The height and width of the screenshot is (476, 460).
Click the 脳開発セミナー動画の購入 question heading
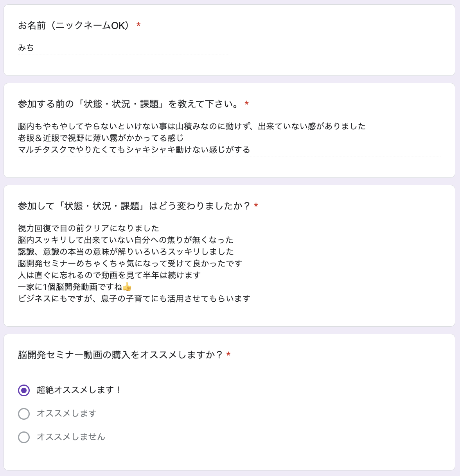coord(120,355)
